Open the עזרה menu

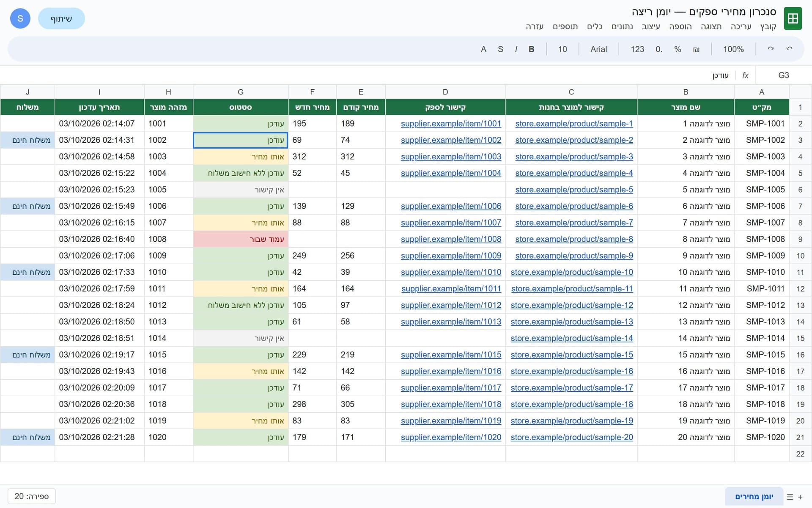(535, 27)
